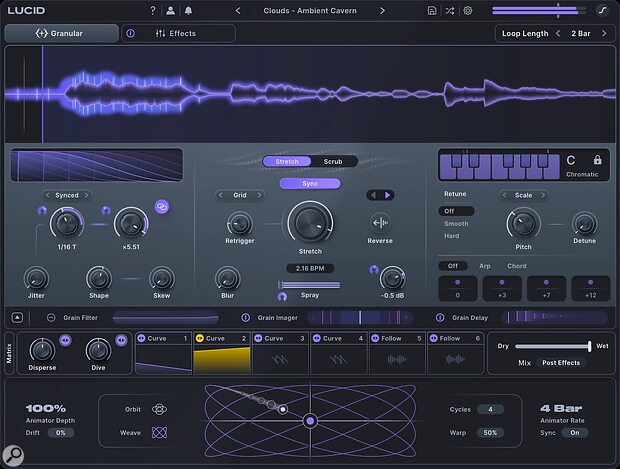
Task: Click right chevron beside Scale
Action: (543, 195)
